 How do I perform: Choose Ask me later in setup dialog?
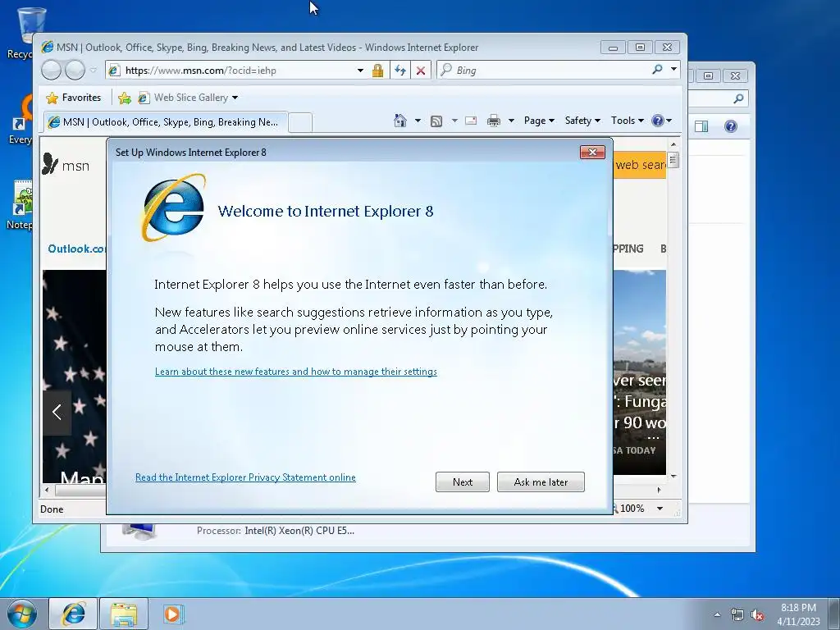(541, 482)
